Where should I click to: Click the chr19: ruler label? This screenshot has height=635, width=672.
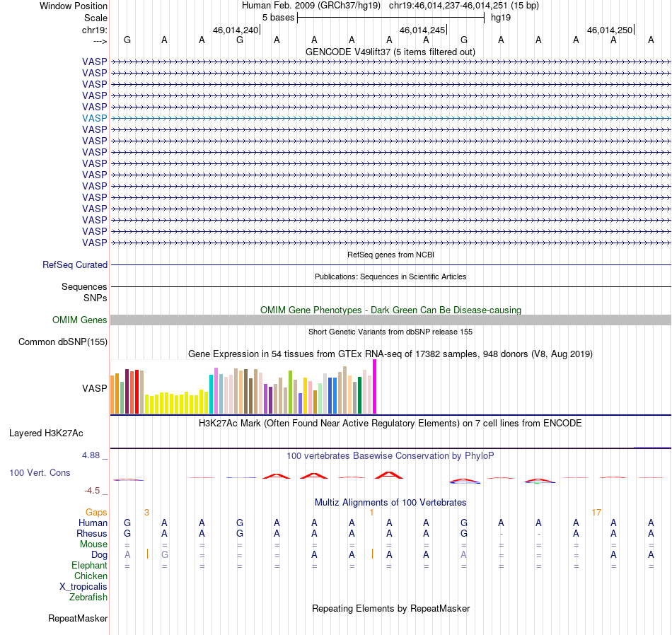[x=94, y=30]
